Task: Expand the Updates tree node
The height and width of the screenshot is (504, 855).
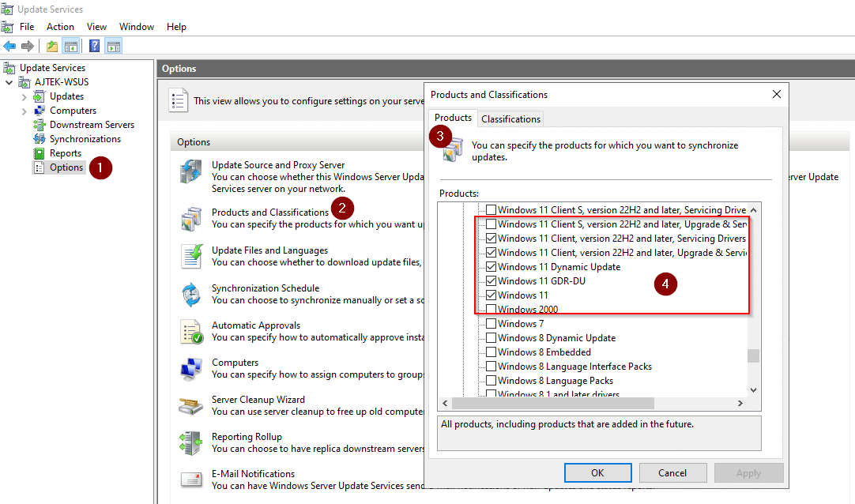Action: click(24, 97)
